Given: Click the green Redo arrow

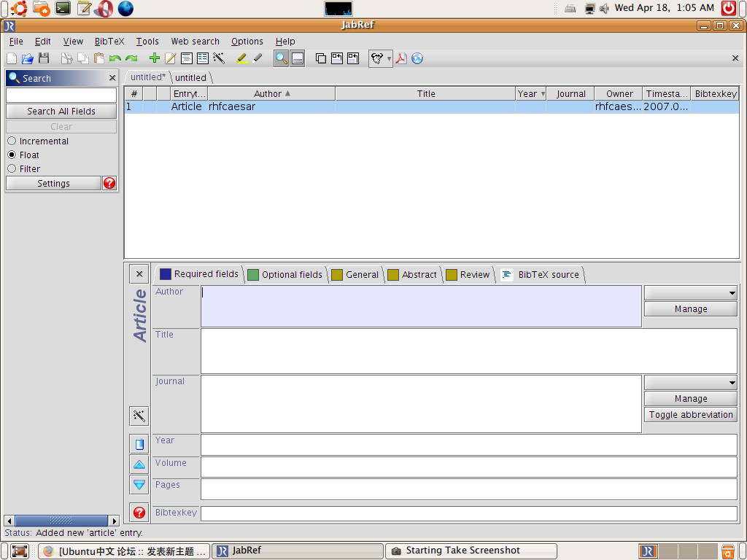Looking at the screenshot, I should tap(131, 58).
